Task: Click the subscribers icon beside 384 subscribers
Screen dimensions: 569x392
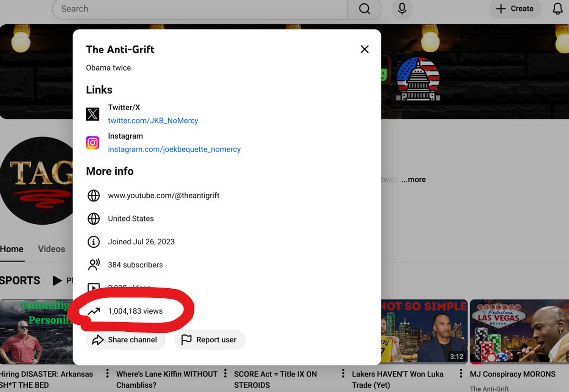Action: point(94,265)
